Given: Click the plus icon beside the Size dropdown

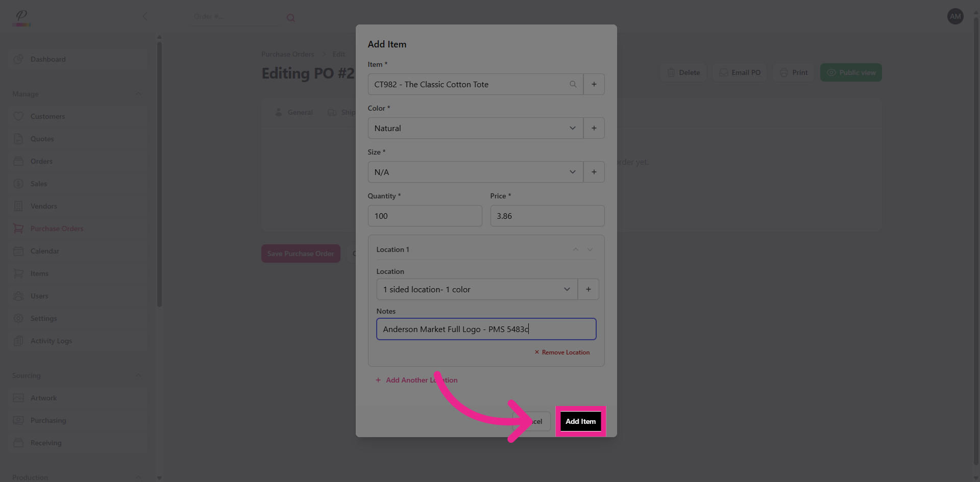Looking at the screenshot, I should point(594,172).
